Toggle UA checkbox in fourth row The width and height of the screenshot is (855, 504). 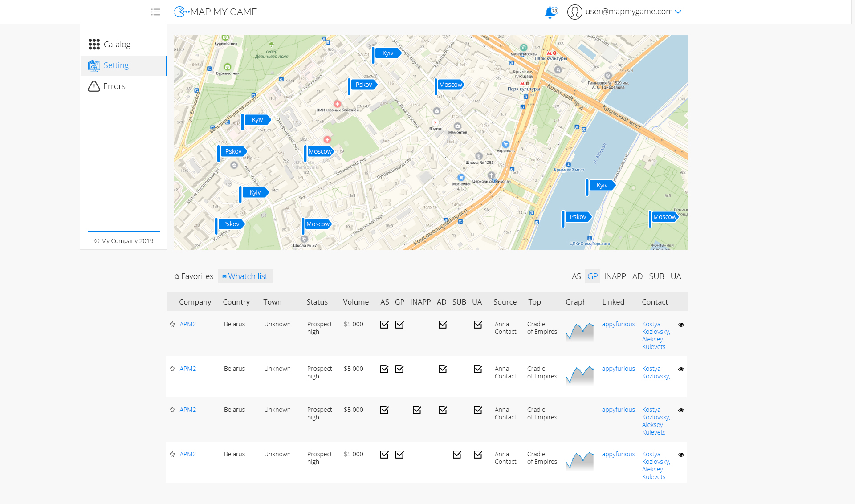click(478, 455)
